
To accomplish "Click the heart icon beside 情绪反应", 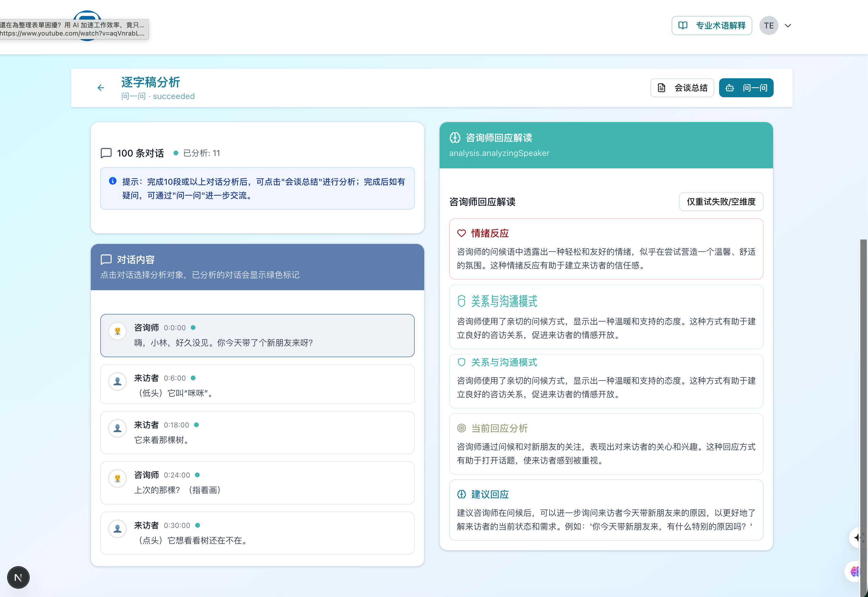I will point(462,233).
